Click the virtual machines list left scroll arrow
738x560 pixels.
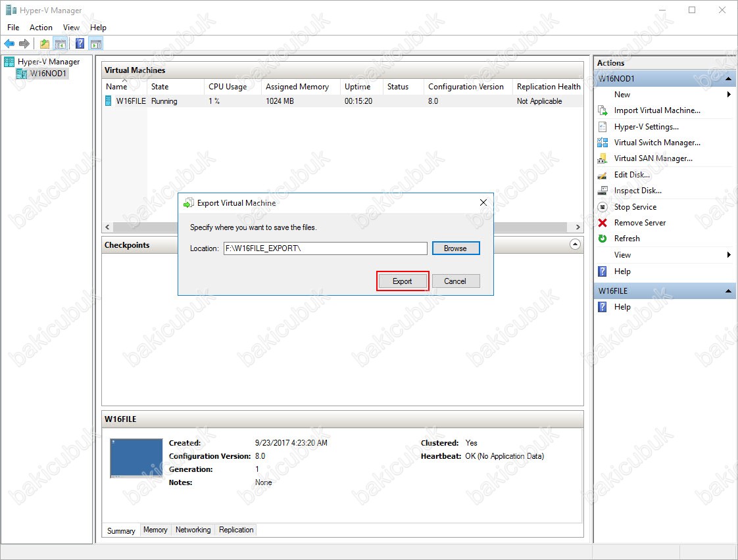(107, 227)
